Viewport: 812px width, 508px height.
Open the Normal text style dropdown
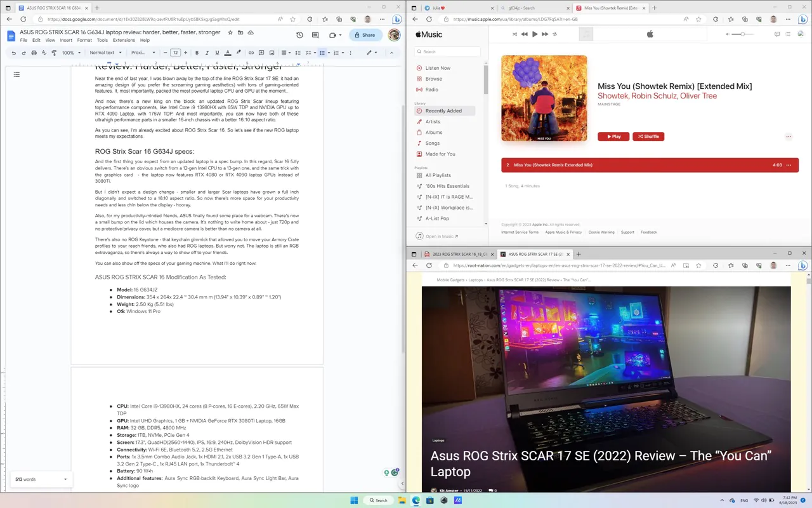click(x=105, y=53)
